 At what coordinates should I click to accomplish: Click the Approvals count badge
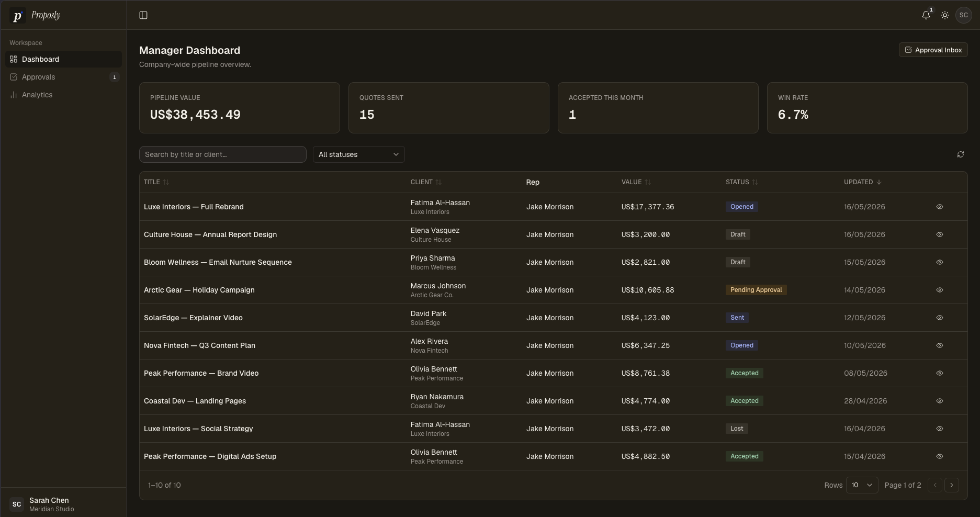(115, 77)
